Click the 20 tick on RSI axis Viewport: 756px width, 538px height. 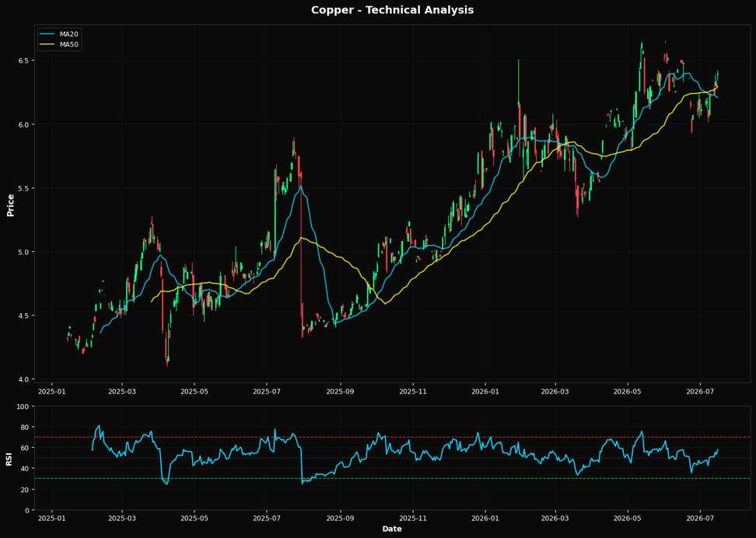coord(26,489)
